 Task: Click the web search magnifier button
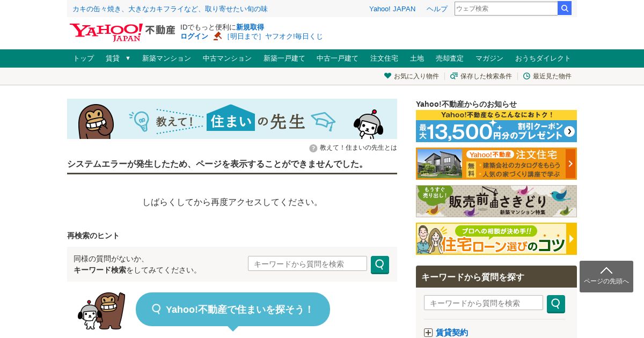[x=565, y=8]
